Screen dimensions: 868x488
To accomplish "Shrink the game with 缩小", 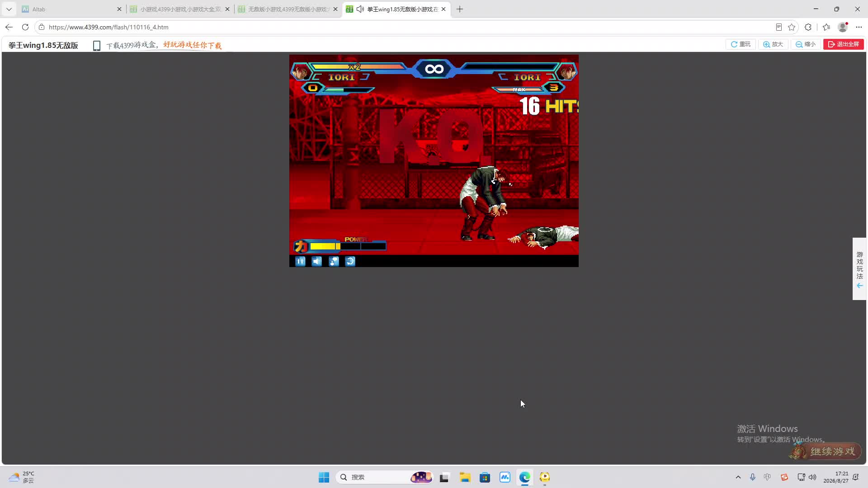I will (806, 44).
